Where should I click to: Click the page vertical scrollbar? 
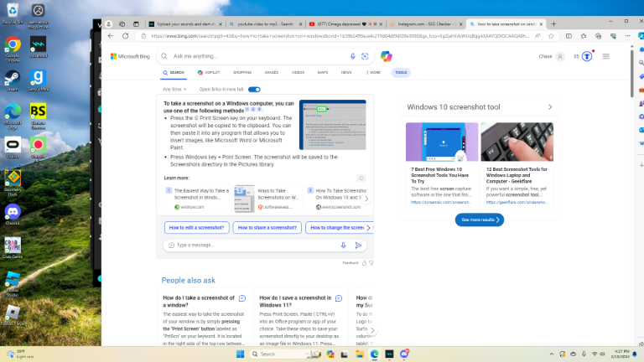[x=632, y=74]
